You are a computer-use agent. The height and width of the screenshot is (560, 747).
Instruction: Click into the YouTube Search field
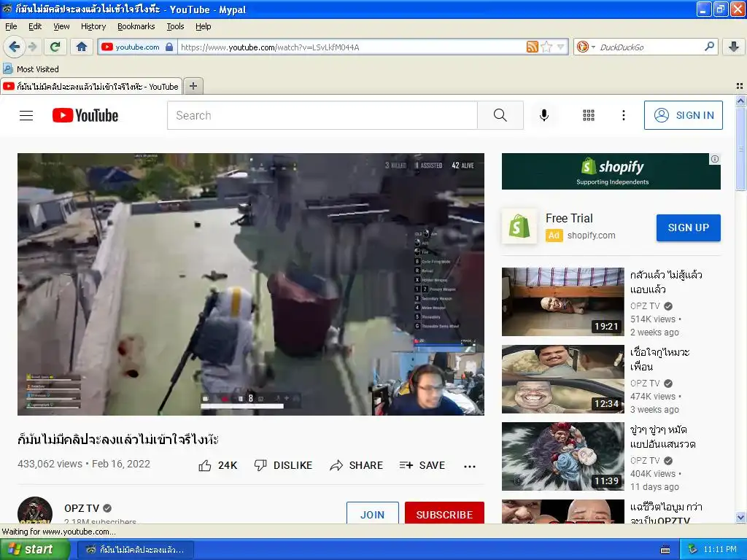[322, 115]
